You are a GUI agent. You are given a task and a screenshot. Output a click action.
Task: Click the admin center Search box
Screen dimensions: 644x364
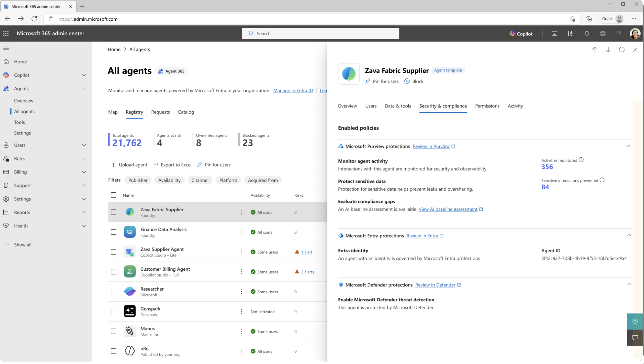tap(321, 33)
